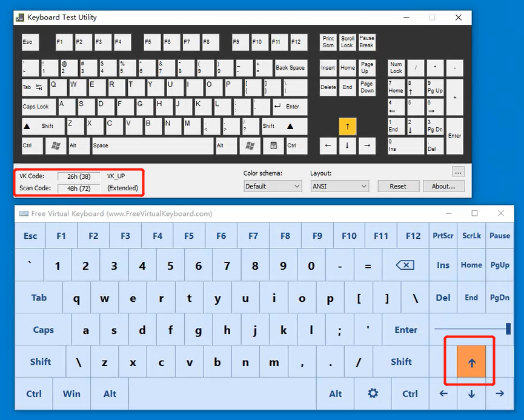The width and height of the screenshot is (524, 420).
Task: Click the Reset button
Action: point(398,186)
